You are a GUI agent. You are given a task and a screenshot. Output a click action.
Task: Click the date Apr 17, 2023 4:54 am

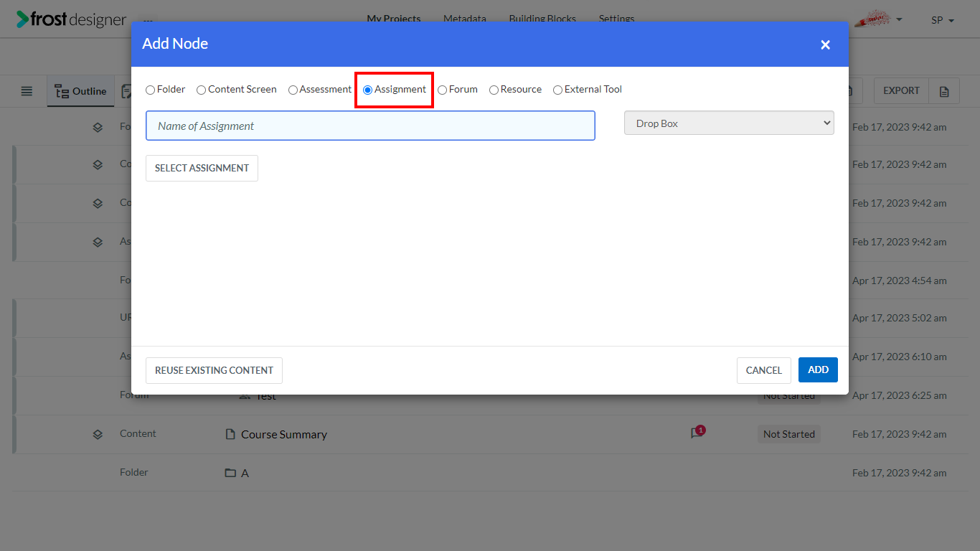click(x=899, y=281)
